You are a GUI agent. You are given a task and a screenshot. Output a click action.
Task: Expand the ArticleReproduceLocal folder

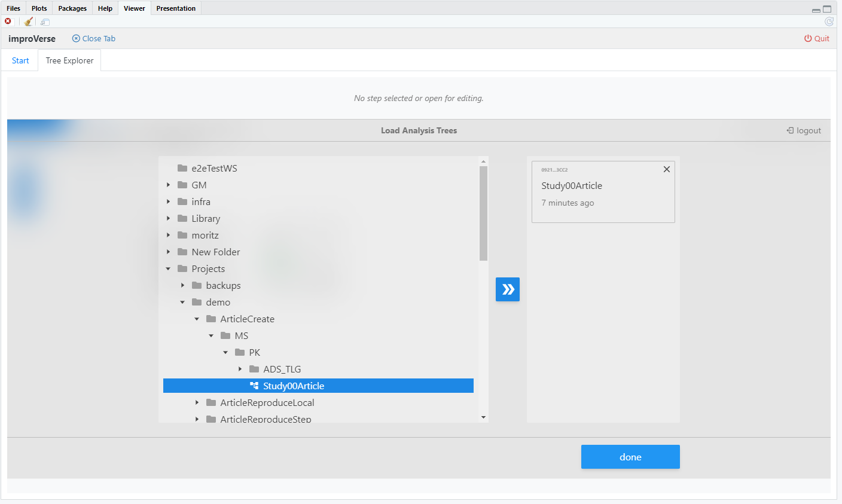[197, 403]
